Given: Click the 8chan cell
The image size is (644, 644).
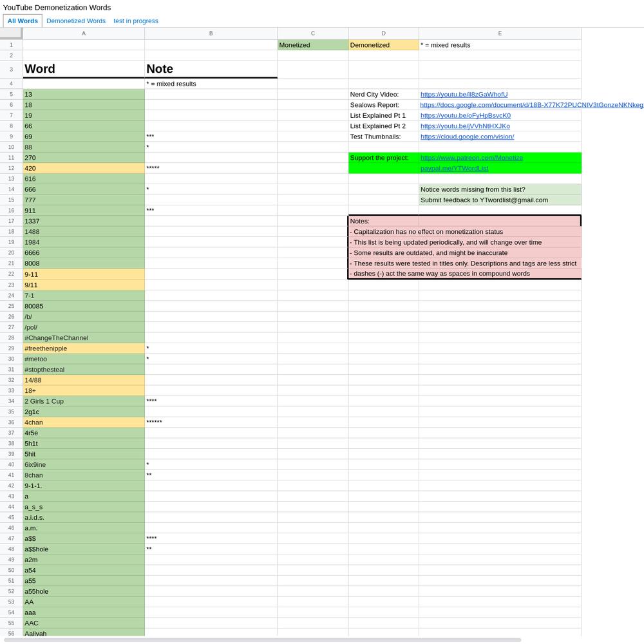Looking at the screenshot, I should point(84,475).
